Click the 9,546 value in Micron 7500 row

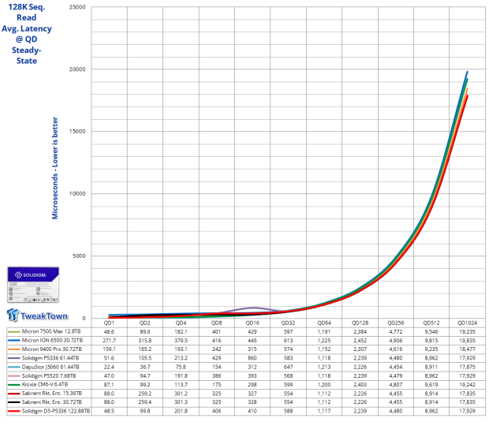point(431,331)
